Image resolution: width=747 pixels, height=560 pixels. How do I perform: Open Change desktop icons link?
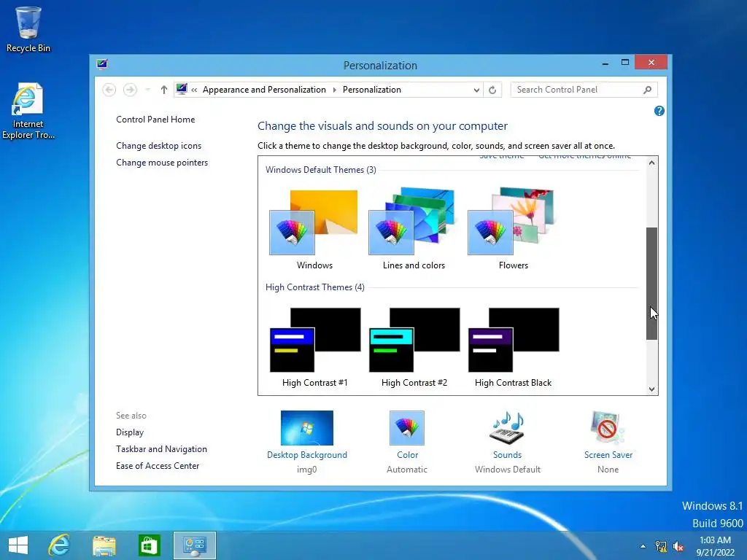point(158,146)
